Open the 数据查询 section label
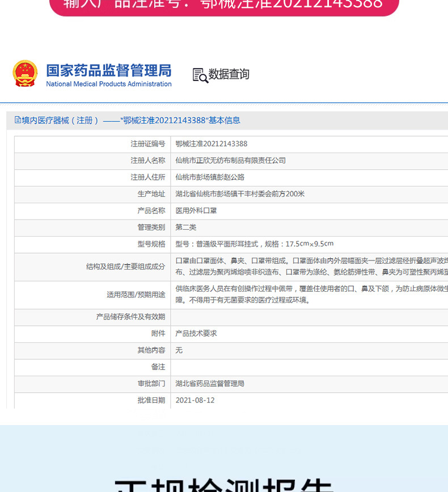The width and height of the screenshot is (448, 492). (229, 74)
